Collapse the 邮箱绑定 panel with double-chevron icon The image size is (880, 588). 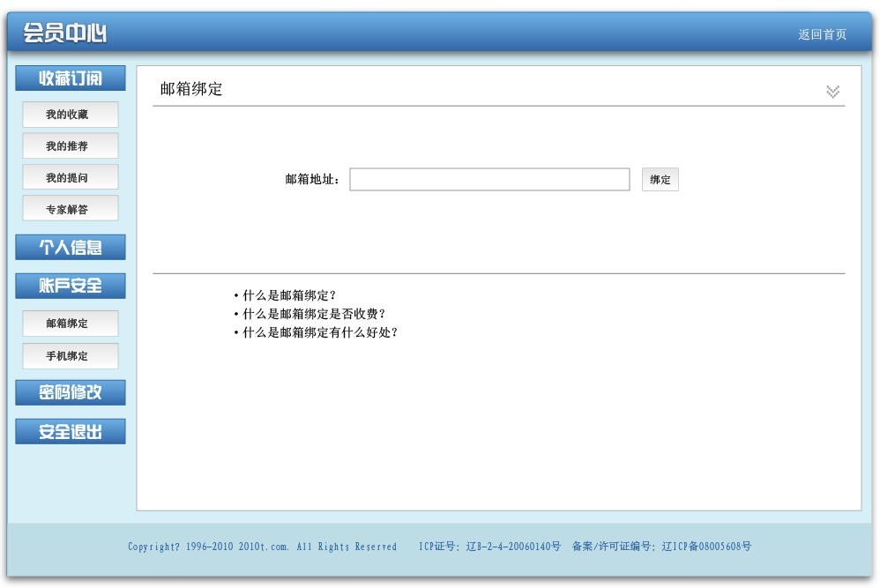click(832, 92)
